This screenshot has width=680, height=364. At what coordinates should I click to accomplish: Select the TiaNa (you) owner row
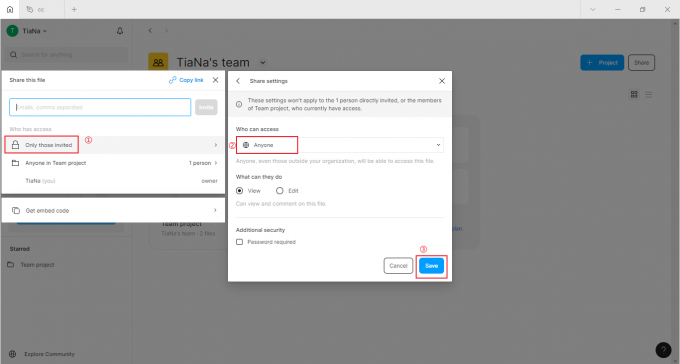point(114,181)
